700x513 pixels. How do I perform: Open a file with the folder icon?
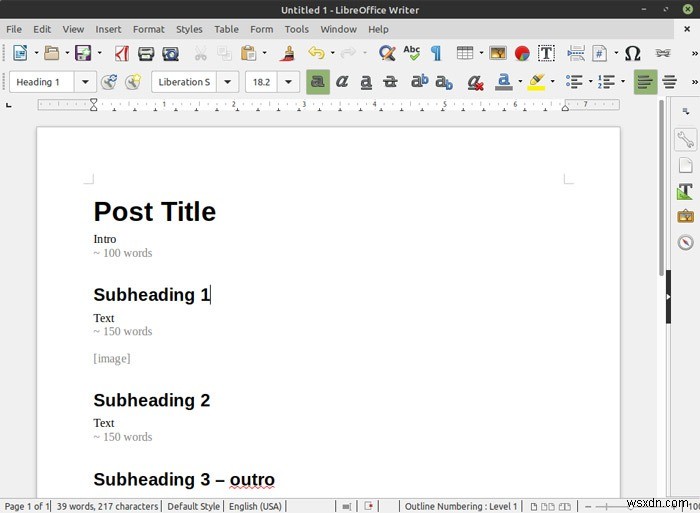[x=51, y=53]
